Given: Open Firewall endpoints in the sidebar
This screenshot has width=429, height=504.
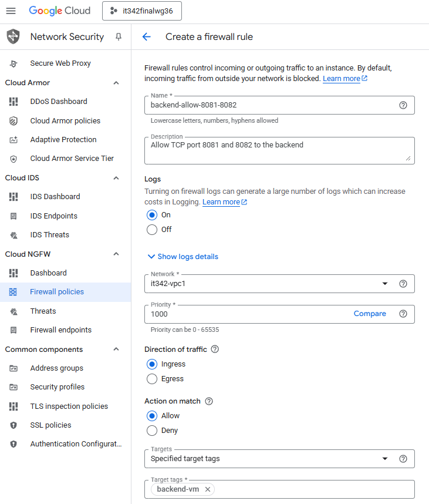Looking at the screenshot, I should point(60,330).
